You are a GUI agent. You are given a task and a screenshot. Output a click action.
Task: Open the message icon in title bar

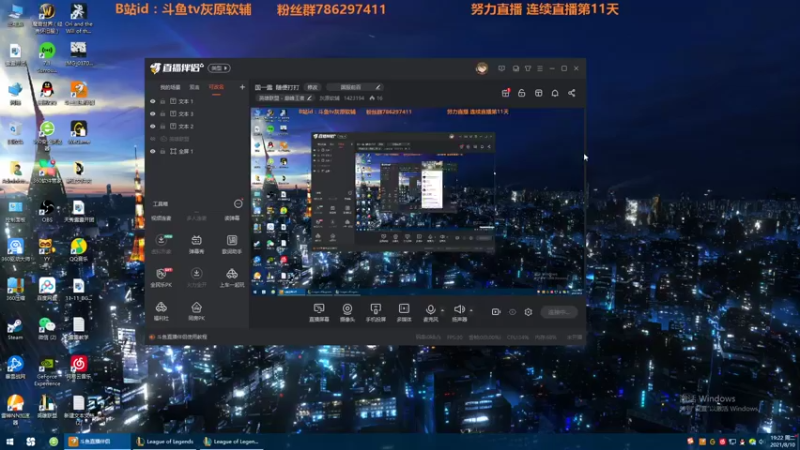click(x=502, y=68)
